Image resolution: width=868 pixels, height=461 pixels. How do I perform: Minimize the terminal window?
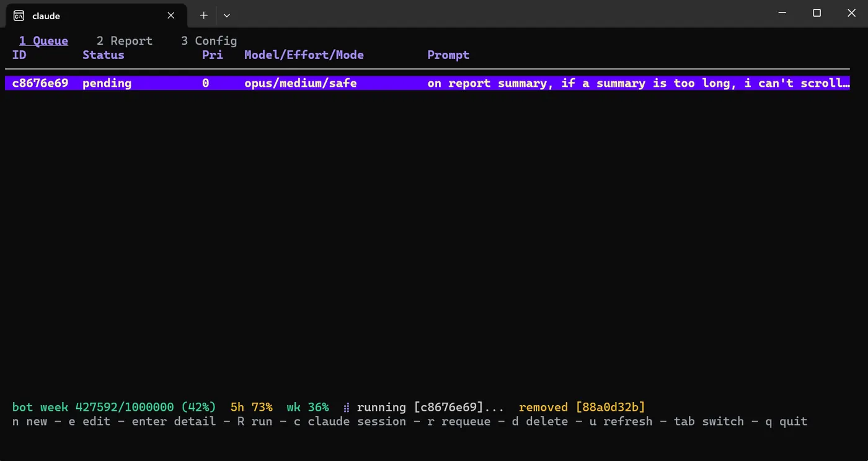[x=782, y=13]
